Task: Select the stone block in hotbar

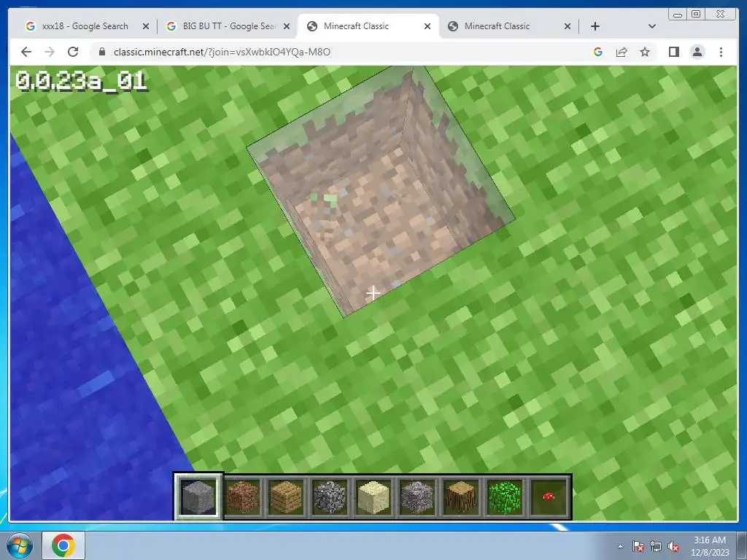Action: pos(198,497)
